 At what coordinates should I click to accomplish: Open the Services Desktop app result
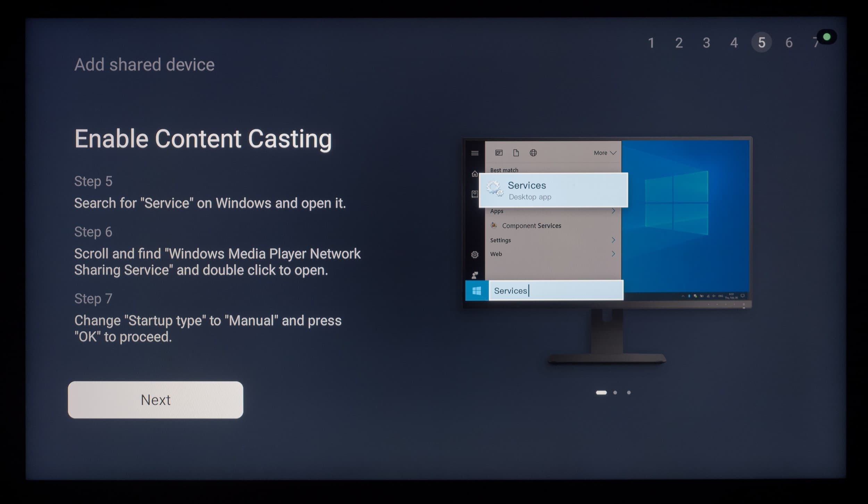click(x=553, y=190)
